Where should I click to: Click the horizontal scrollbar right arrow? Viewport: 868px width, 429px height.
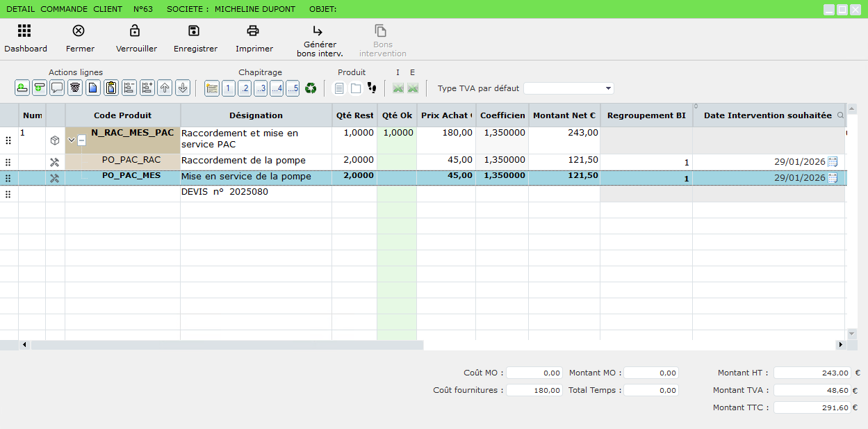[840, 345]
